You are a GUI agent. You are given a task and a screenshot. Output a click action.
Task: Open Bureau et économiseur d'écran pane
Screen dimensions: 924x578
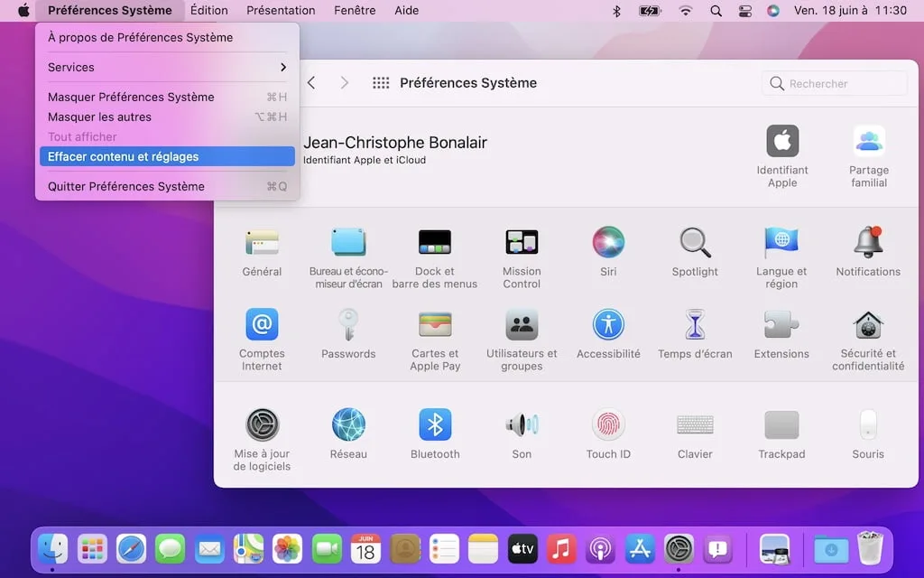pyautogui.click(x=348, y=258)
